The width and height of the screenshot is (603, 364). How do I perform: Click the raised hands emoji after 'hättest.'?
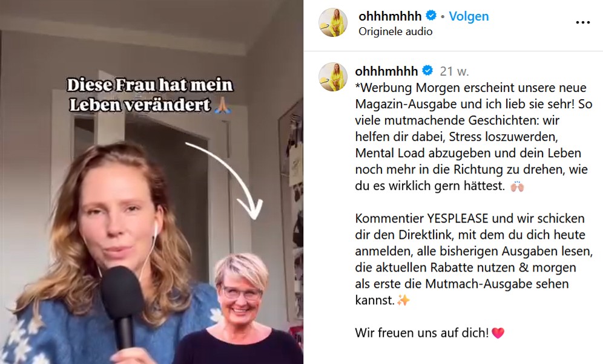tap(517, 186)
